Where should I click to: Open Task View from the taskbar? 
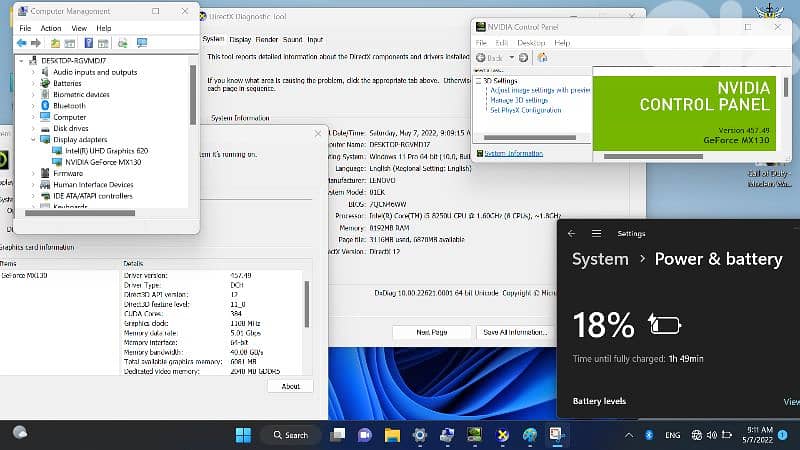click(338, 435)
